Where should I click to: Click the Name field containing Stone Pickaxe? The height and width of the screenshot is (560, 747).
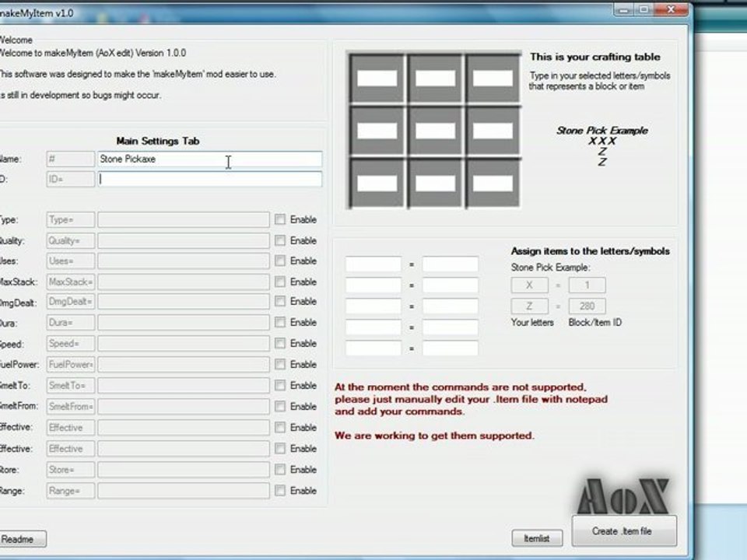(209, 159)
